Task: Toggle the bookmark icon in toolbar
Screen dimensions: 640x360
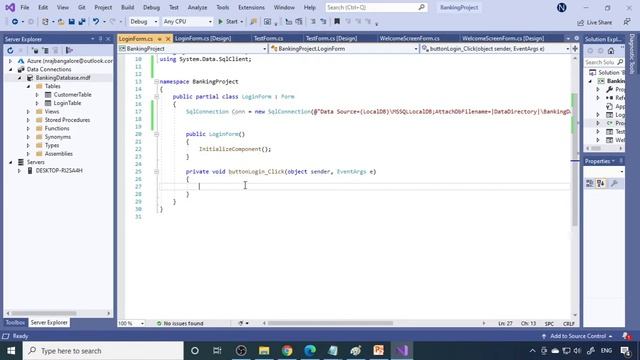Action: pyautogui.click(x=337, y=22)
